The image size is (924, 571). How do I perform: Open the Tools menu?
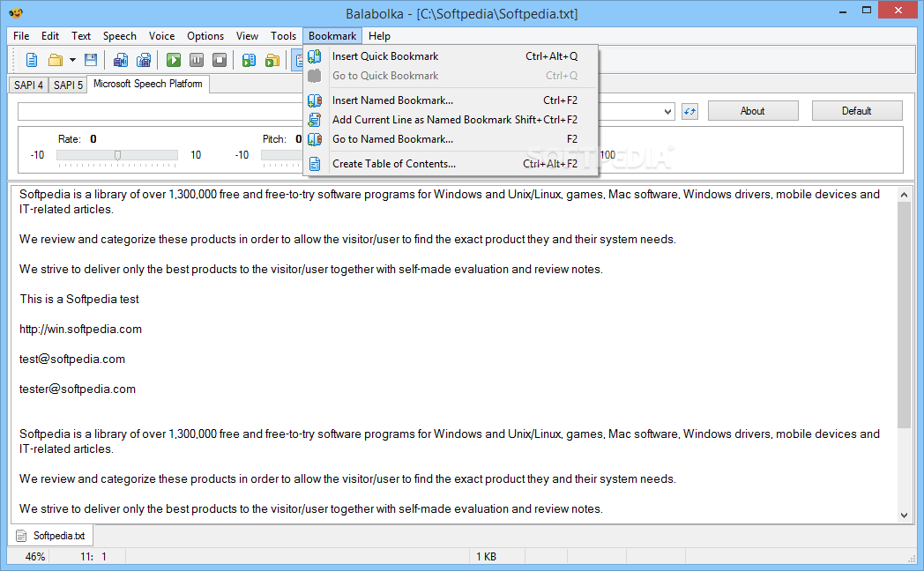tap(283, 36)
